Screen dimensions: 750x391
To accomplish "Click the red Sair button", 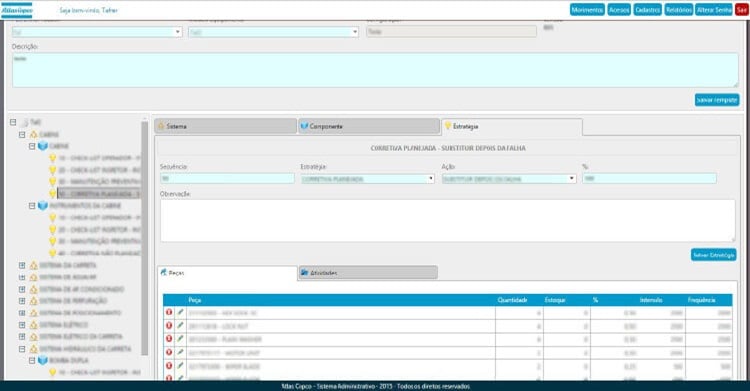I will click(x=742, y=10).
